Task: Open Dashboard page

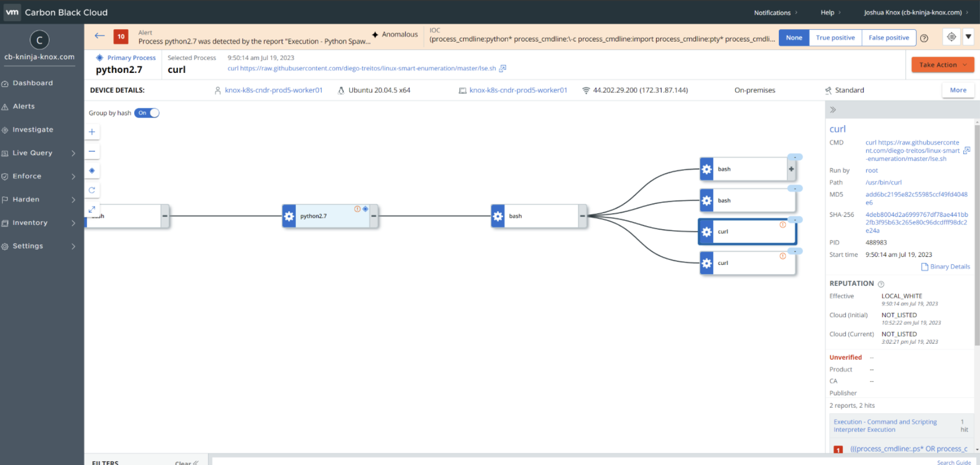Action: point(32,83)
